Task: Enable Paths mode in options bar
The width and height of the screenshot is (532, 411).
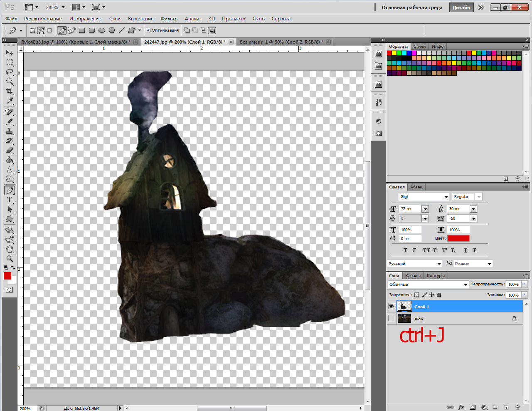Action: pyautogui.click(x=41, y=30)
